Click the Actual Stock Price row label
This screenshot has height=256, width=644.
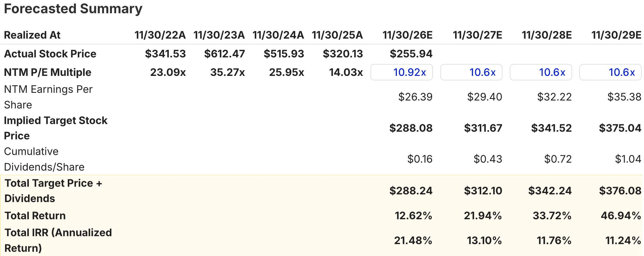(x=50, y=54)
